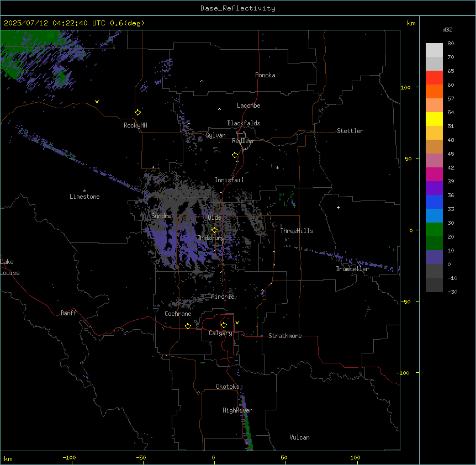Select the Innisfail label
Screen dimensions: 476x465
229,180
